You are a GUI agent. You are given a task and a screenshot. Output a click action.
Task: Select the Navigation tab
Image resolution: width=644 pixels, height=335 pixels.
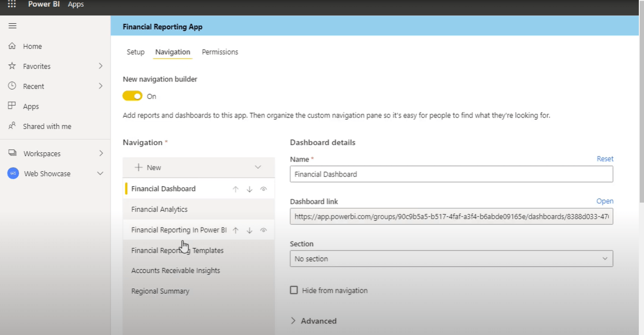point(173,52)
